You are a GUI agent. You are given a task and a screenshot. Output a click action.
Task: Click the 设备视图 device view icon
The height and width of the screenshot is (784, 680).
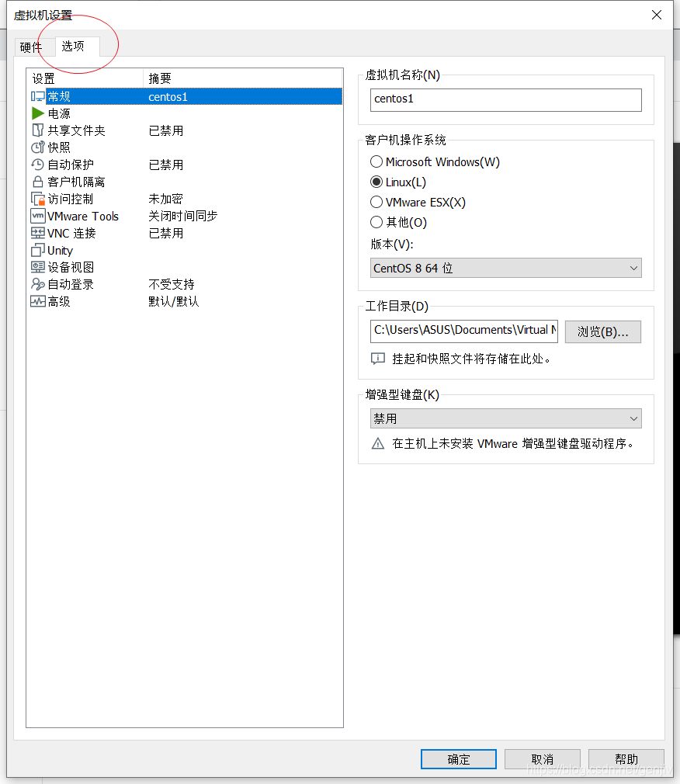[x=38, y=267]
